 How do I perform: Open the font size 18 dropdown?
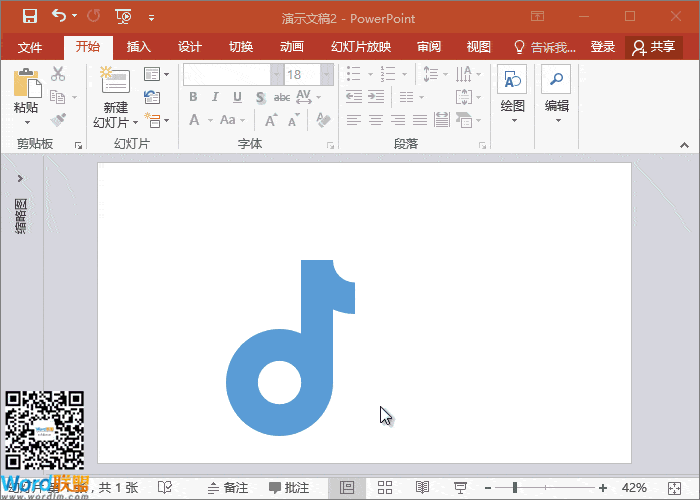click(x=327, y=75)
